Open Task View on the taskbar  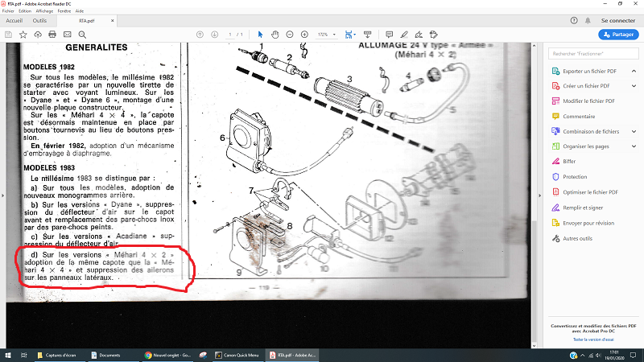24,356
